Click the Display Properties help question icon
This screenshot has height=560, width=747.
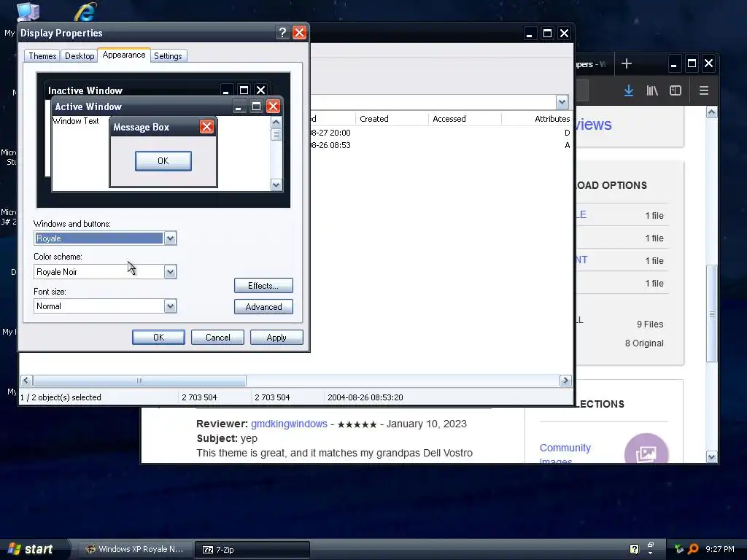(x=282, y=32)
